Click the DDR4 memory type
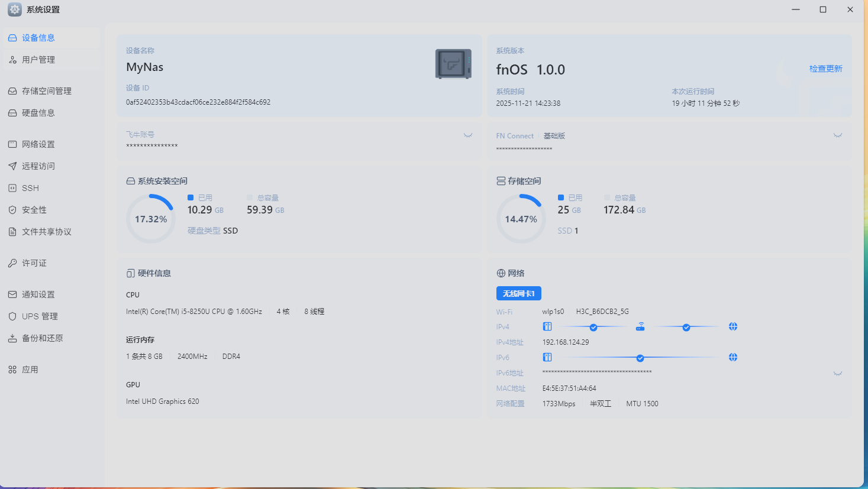This screenshot has height=489, width=868. pos(231,357)
